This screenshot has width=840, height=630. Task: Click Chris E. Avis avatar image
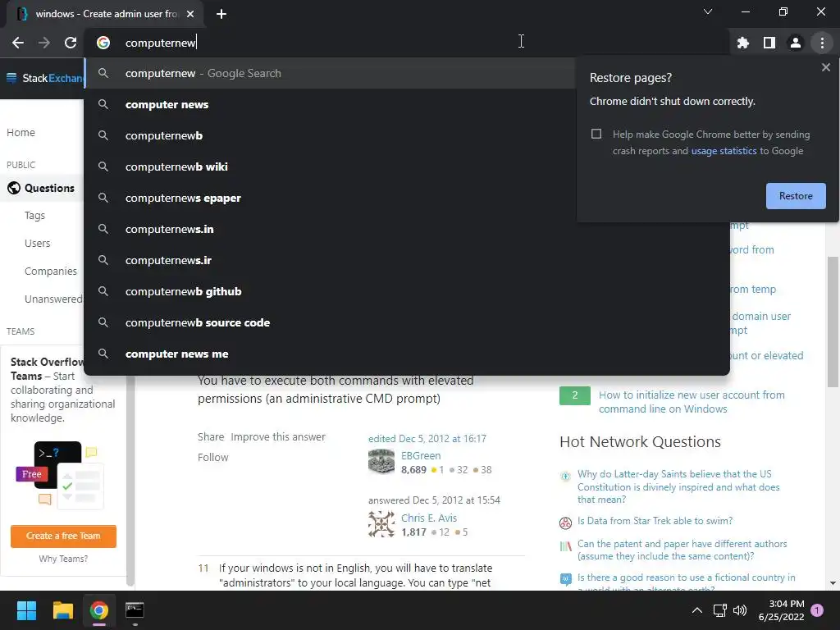pos(381,524)
